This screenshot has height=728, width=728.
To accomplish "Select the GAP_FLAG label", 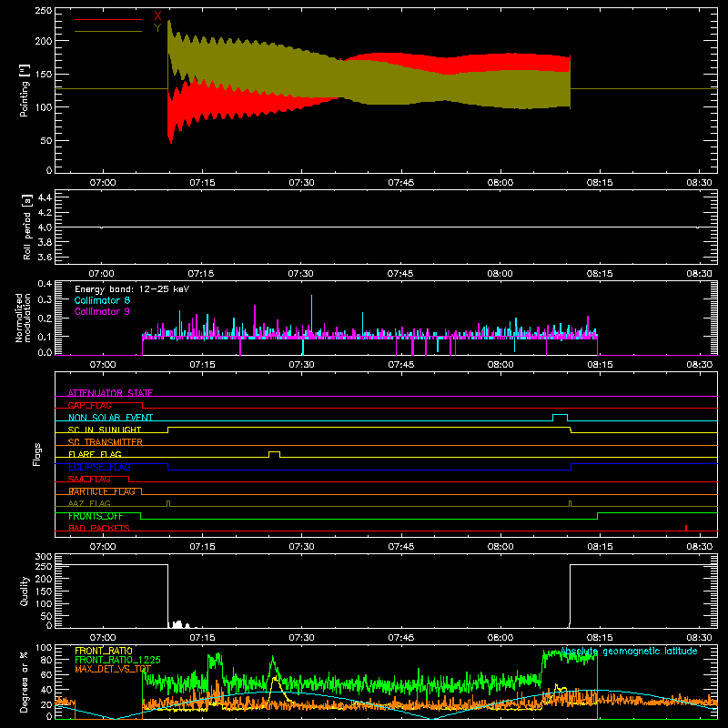I will pyautogui.click(x=89, y=405).
